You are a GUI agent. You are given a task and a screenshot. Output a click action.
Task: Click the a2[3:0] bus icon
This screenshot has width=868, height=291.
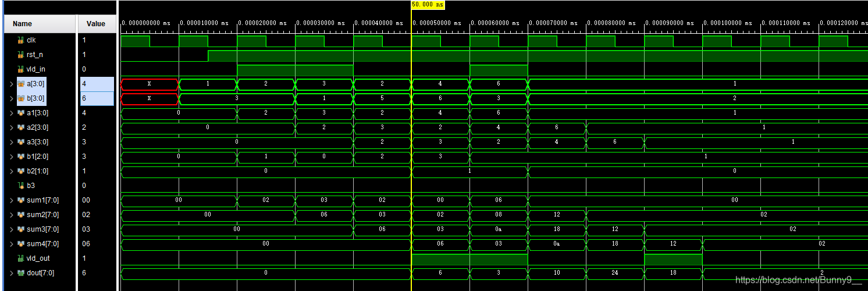(21, 127)
